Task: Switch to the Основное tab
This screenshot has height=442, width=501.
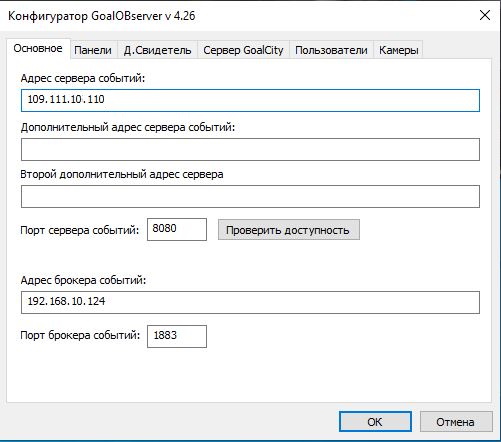Action: tap(38, 49)
